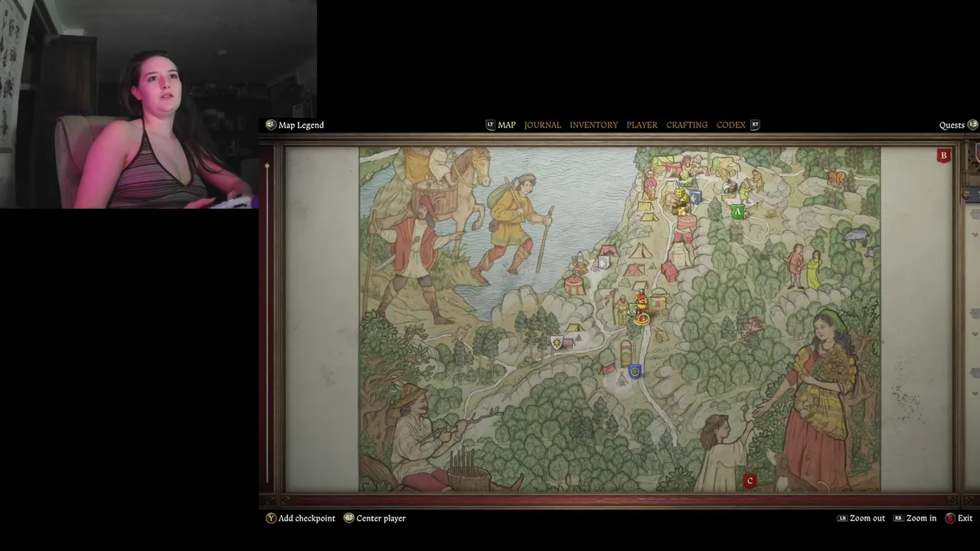
Task: Click the stick icon beside Center player
Action: point(348,518)
